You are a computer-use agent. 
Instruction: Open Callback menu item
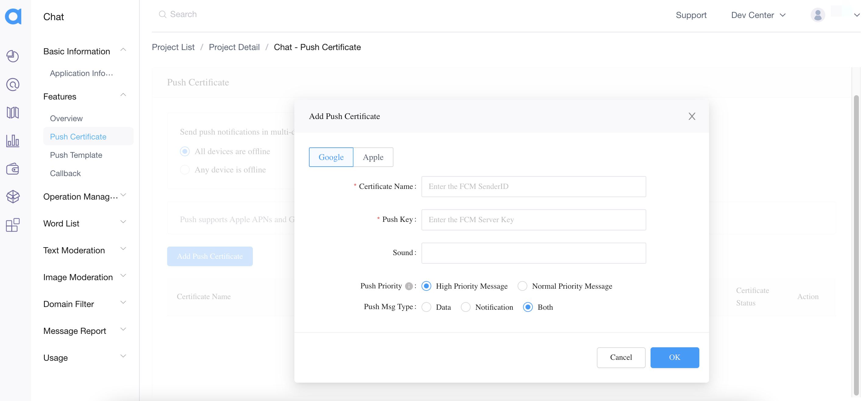tap(65, 173)
